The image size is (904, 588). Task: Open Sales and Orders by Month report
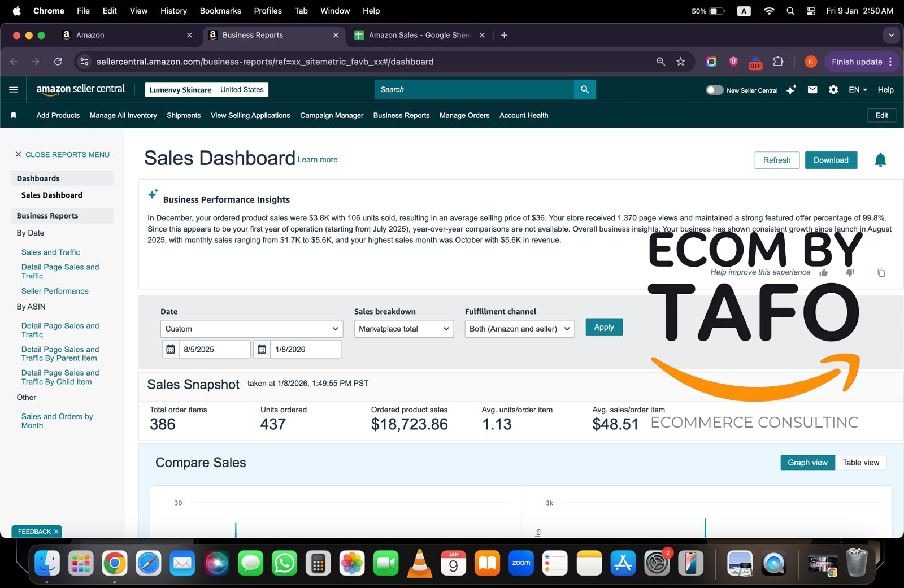[x=57, y=421]
